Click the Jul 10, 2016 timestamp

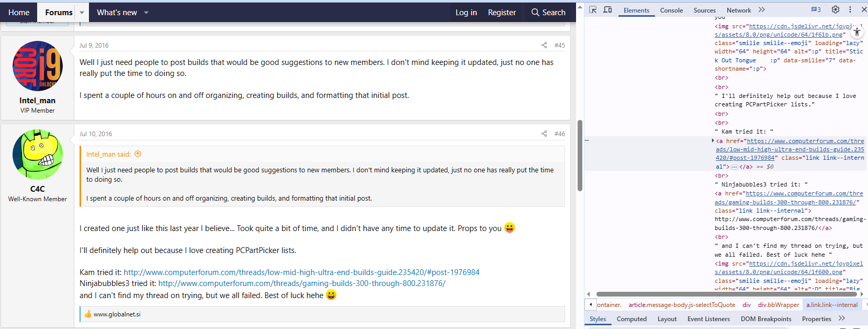pos(96,134)
